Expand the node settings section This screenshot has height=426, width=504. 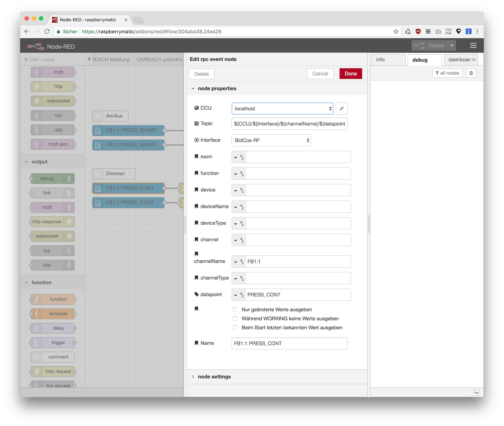pyautogui.click(x=214, y=377)
